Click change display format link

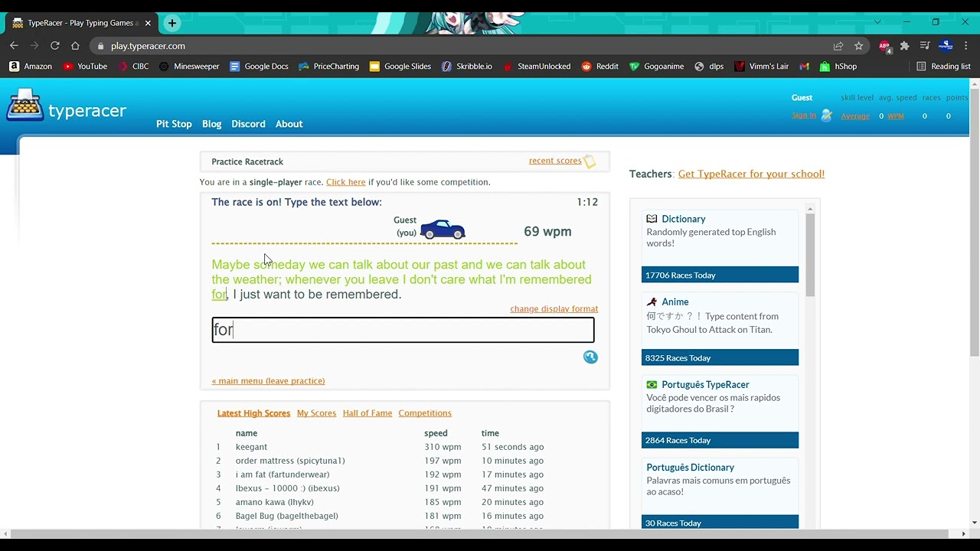coord(554,309)
